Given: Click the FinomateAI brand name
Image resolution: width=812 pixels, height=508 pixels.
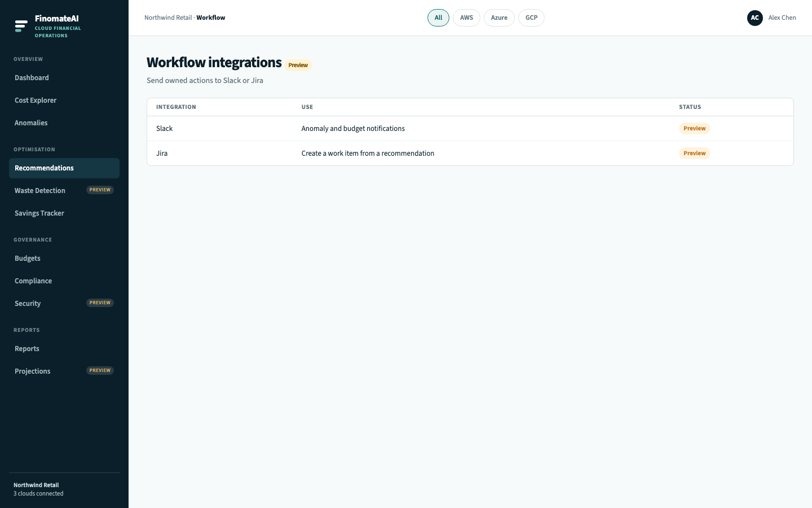Looking at the screenshot, I should click(56, 19).
